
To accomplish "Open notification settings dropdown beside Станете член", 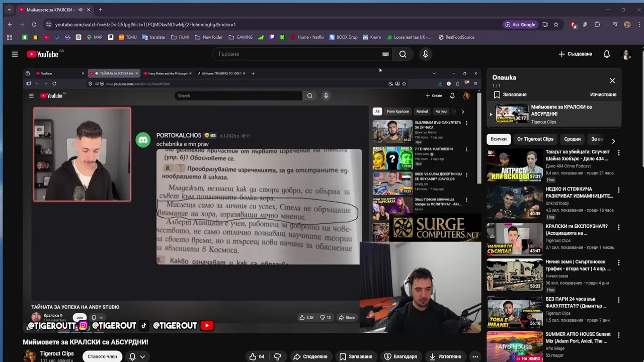I will click(137, 356).
